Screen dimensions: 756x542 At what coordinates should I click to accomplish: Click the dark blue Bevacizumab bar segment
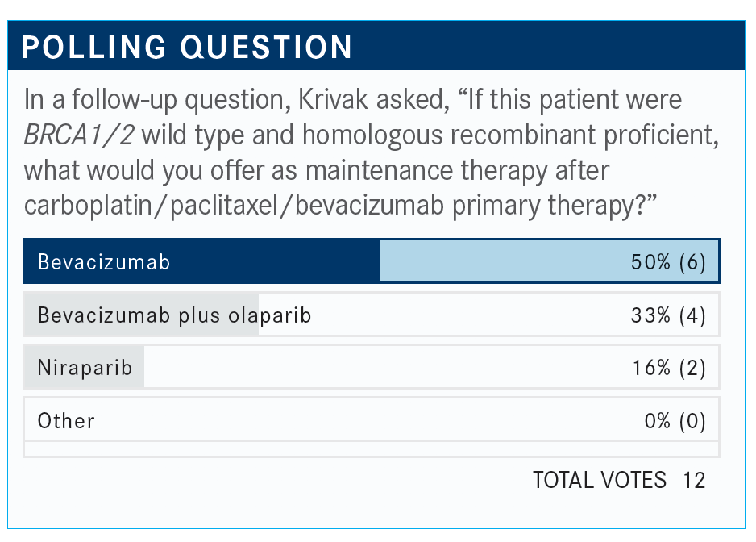click(x=202, y=261)
